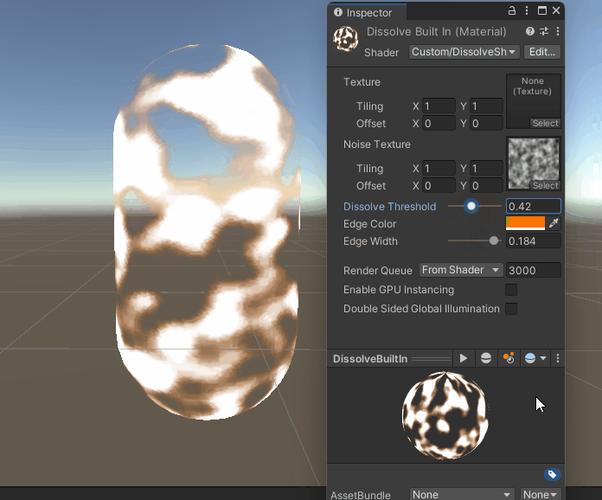Screen dimensions: 602x500
Task: Open the material header three-dot menu
Action: [557, 31]
